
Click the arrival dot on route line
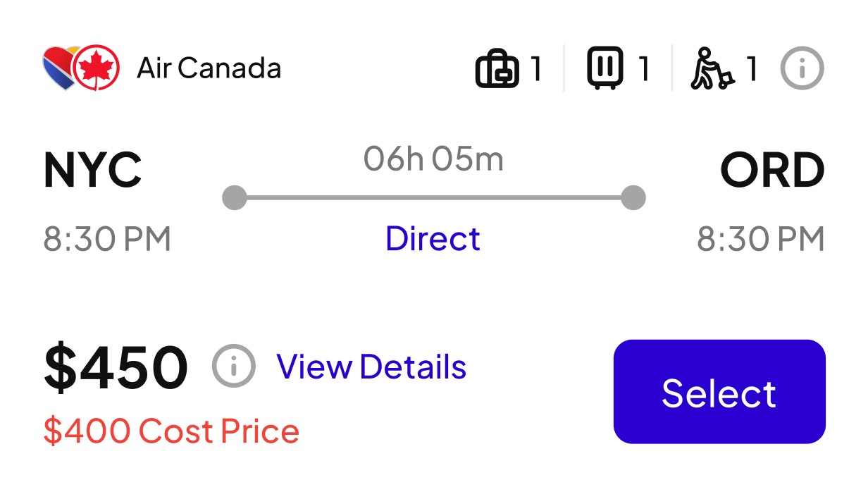click(633, 197)
